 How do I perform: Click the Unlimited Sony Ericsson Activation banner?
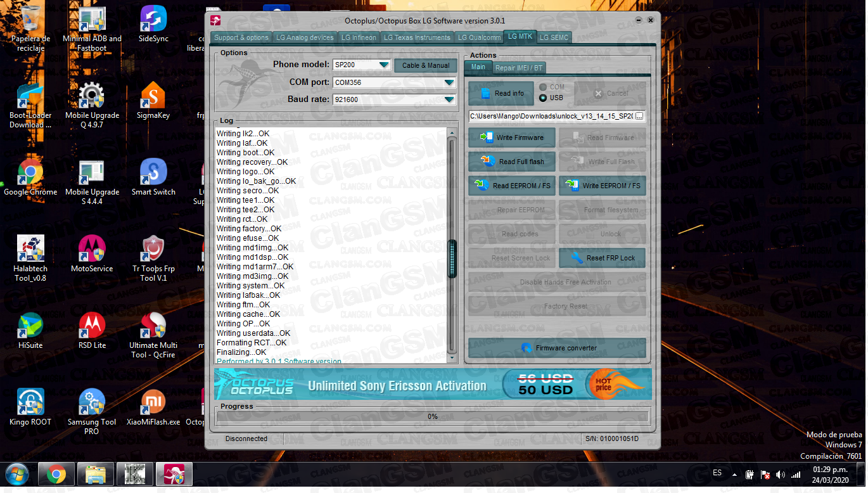433,385
